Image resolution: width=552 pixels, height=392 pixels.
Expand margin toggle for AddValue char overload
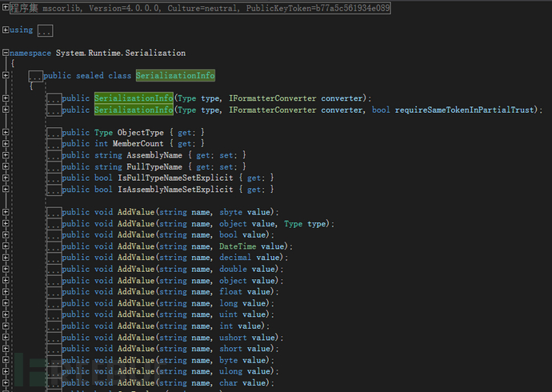pyautogui.click(x=6, y=383)
